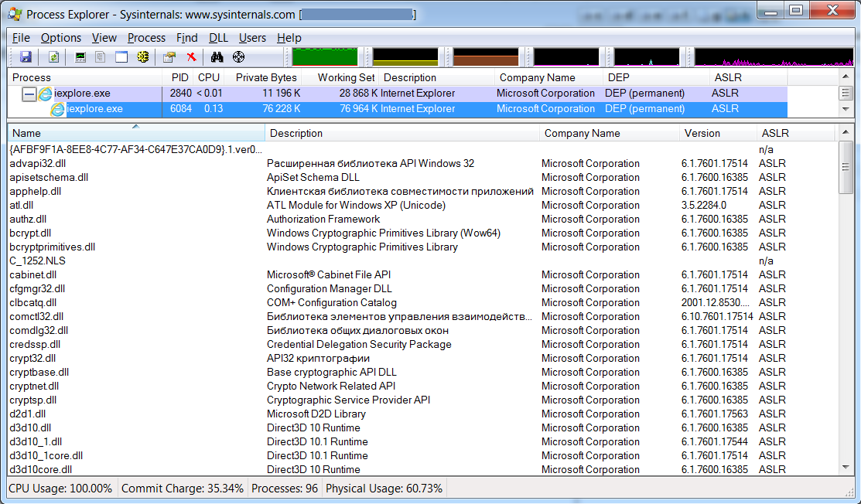Open System Information via the toolbar icon
This screenshot has height=504, width=861.
click(80, 57)
